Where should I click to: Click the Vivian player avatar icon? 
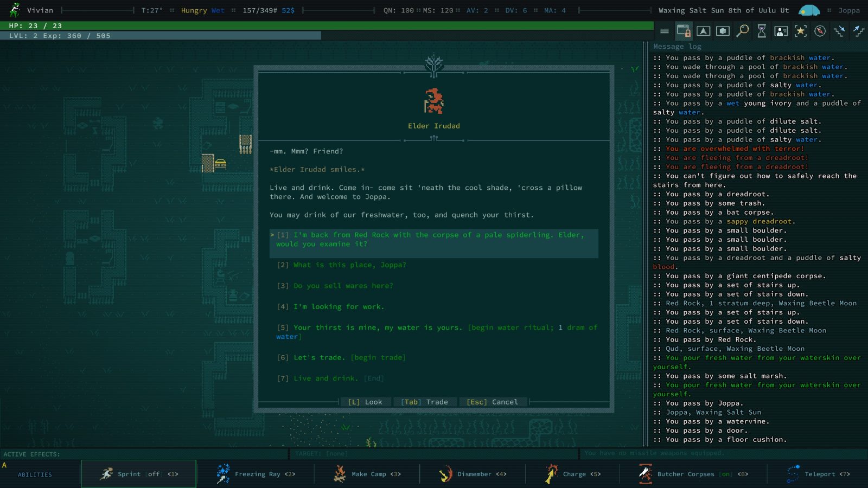15,10
